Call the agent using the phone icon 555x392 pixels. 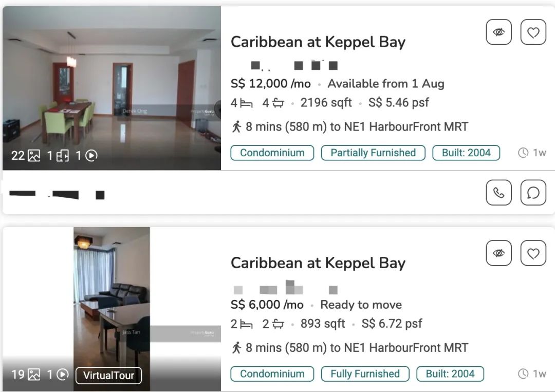pos(498,193)
